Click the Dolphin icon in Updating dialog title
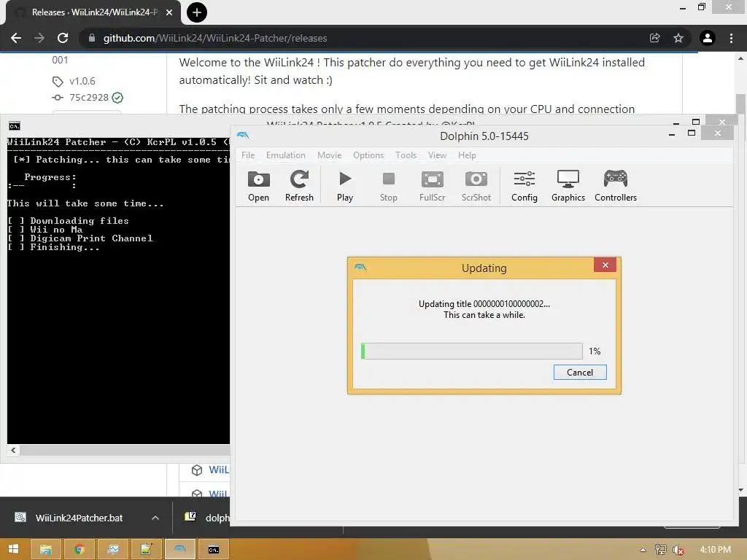The image size is (747, 560). click(x=360, y=268)
